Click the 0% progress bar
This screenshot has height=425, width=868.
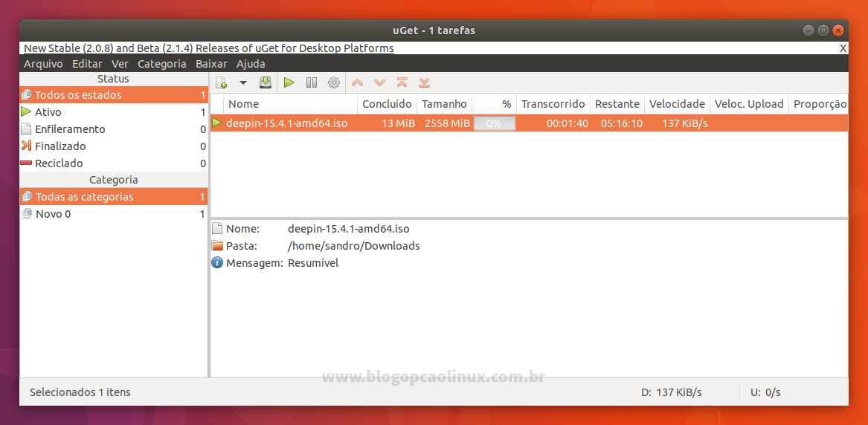click(x=495, y=123)
